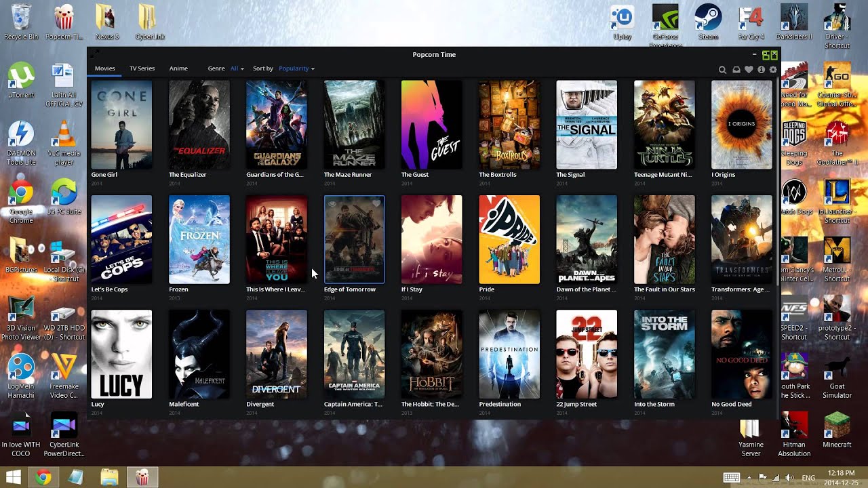Open Action Center flag tray icon
This screenshot has height=488, width=868.
(x=762, y=477)
